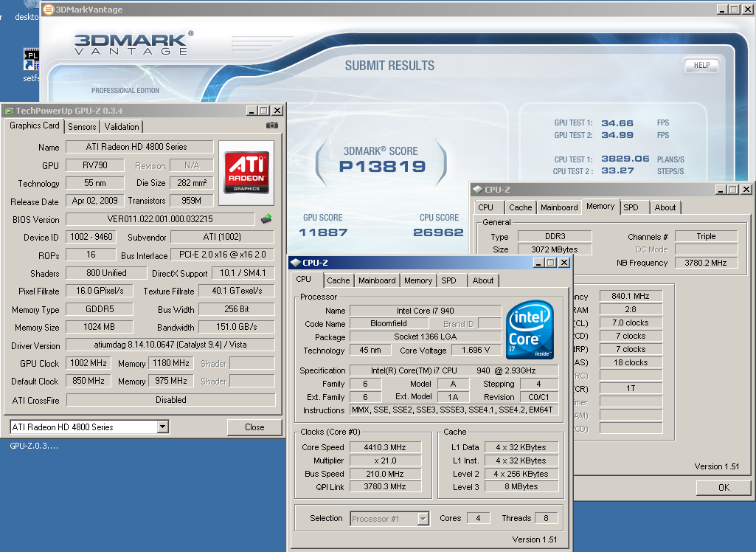Click the GPU-Z.0.3 desktop file label
Viewport: 756px width, 552px height.
pos(34,446)
